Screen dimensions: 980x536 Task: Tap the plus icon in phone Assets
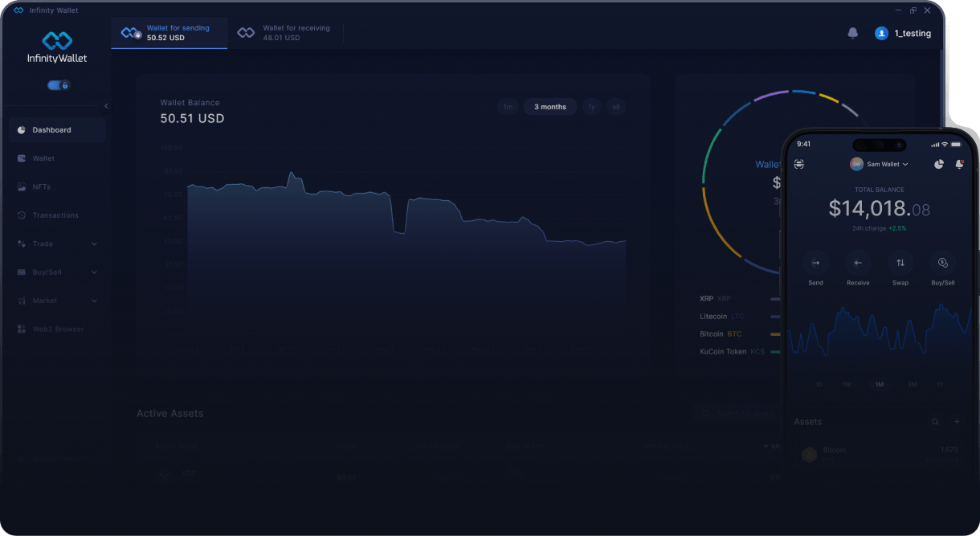(x=957, y=422)
